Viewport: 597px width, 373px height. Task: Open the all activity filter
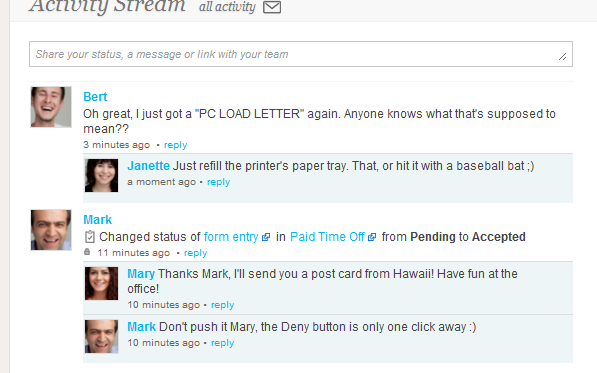pos(227,7)
